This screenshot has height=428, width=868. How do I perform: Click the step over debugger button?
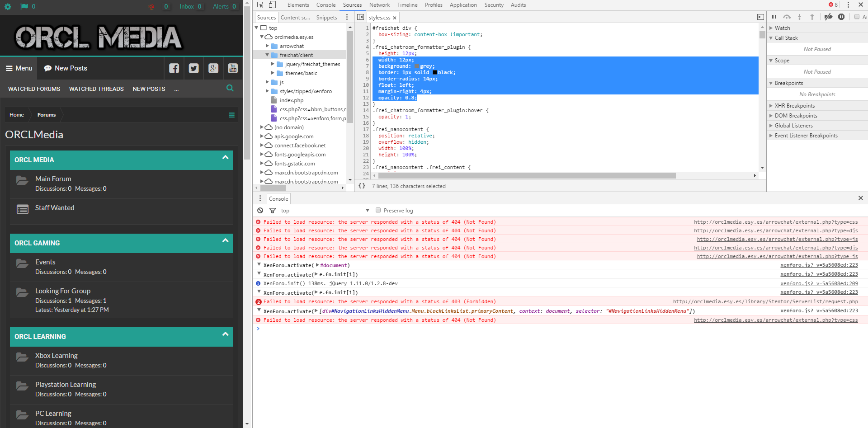click(787, 17)
